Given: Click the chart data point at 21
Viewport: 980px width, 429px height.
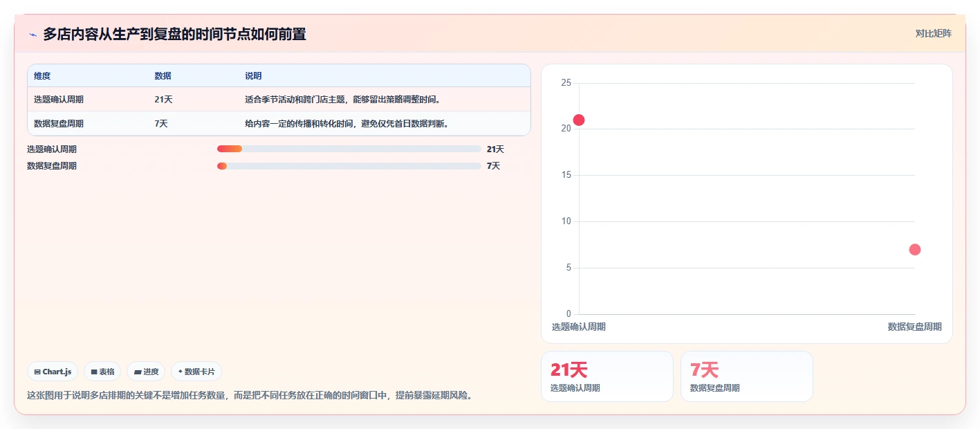Looking at the screenshot, I should [x=579, y=120].
